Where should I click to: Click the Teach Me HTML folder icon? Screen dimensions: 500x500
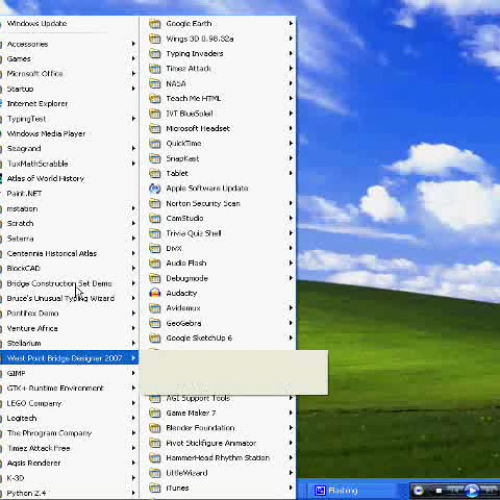[155, 98]
